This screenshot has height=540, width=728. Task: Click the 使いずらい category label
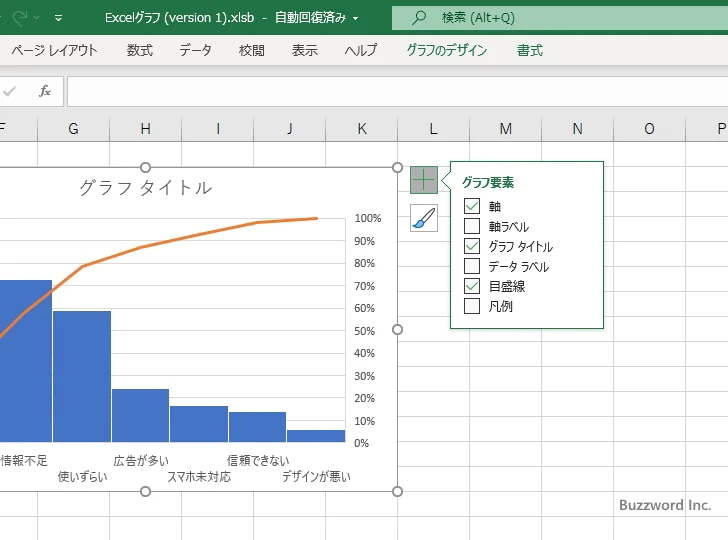pos(82,476)
